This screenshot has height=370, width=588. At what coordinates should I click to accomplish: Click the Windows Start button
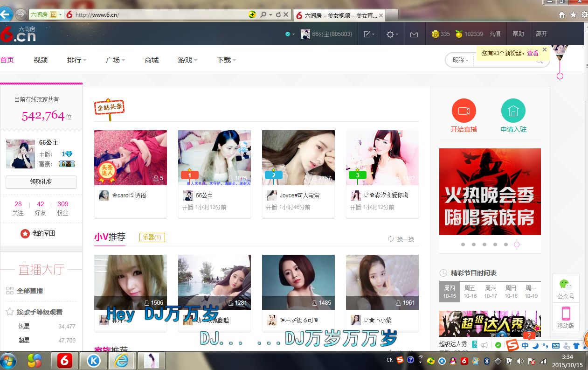pyautogui.click(x=8, y=361)
